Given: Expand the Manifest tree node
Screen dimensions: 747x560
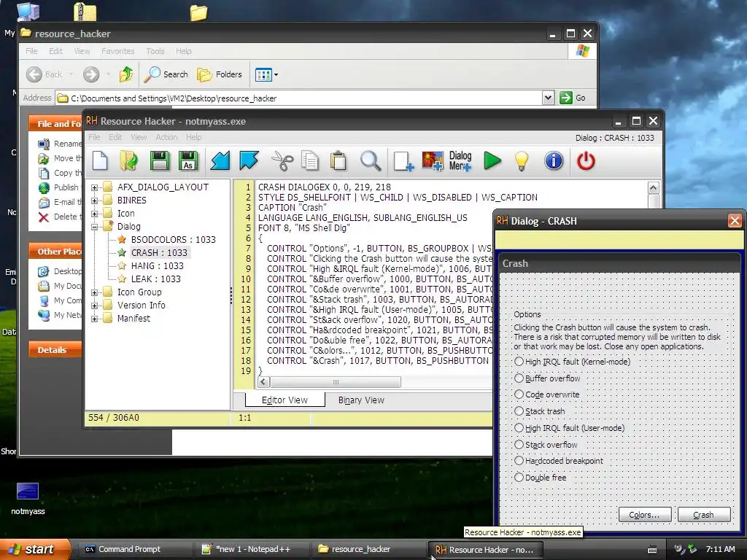Looking at the screenshot, I should point(94,319).
